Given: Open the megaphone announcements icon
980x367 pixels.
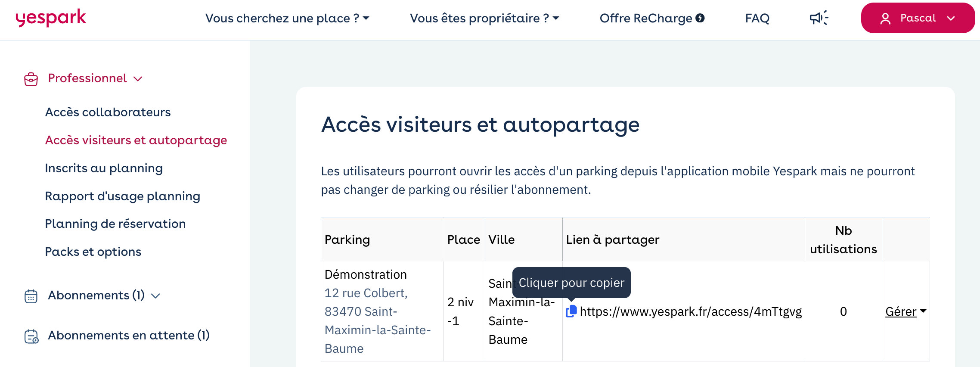Looking at the screenshot, I should 819,18.
